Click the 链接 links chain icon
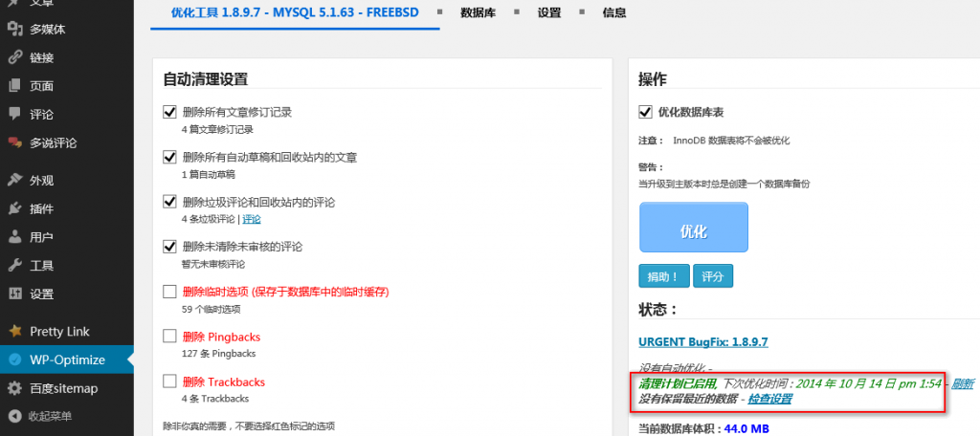980x436 pixels. [14, 57]
